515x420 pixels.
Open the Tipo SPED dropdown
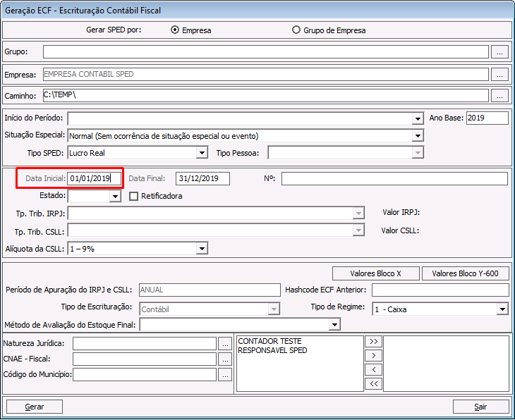[202, 153]
